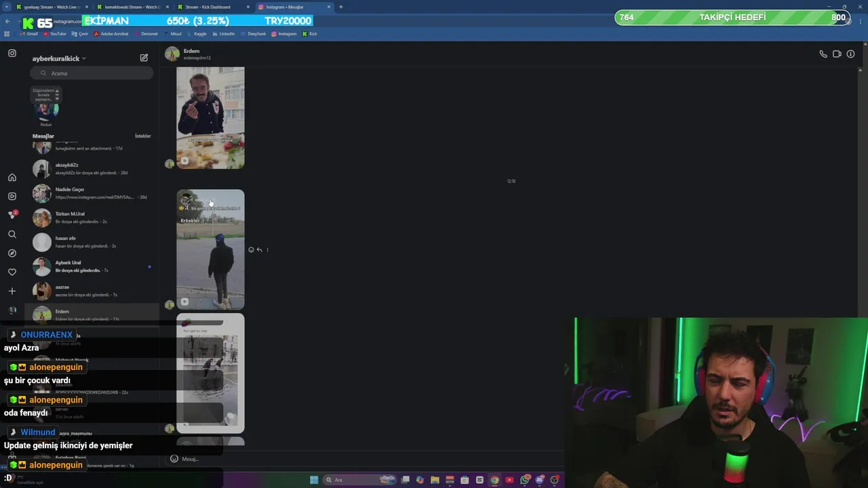Open chat with Türkan M.Ural
The image size is (868, 488).
click(x=92, y=218)
